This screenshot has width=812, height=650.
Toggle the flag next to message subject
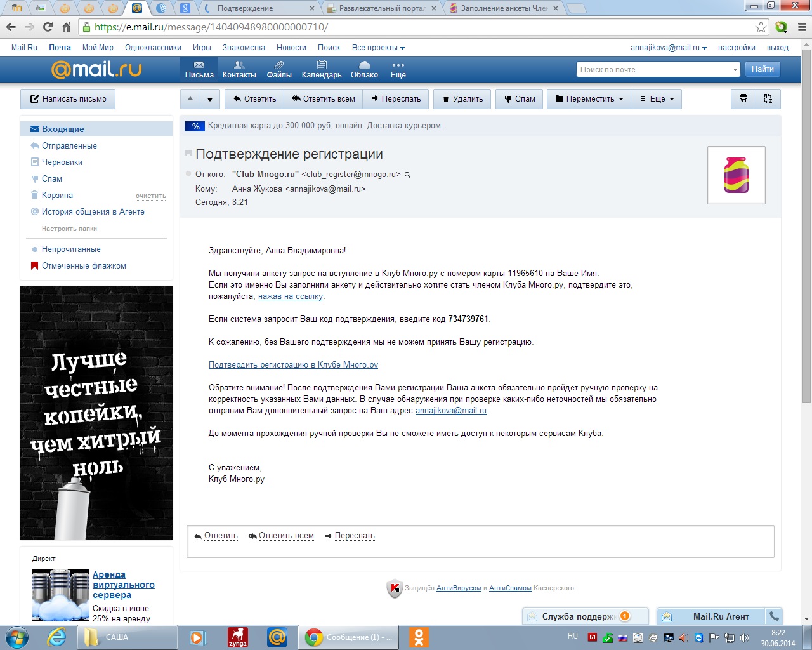pos(188,154)
